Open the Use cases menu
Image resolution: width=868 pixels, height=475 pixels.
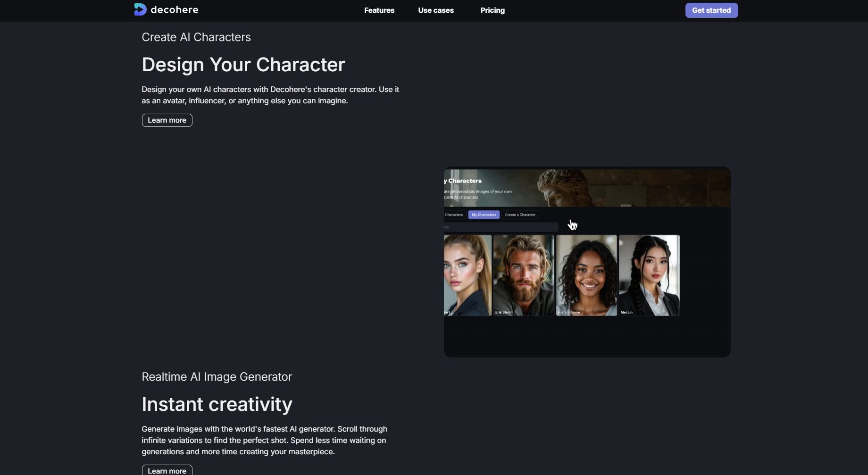(x=436, y=10)
